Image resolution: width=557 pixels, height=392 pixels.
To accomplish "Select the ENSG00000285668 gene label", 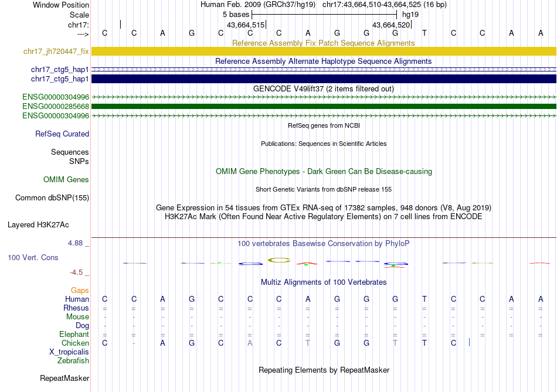I will 56,106.
